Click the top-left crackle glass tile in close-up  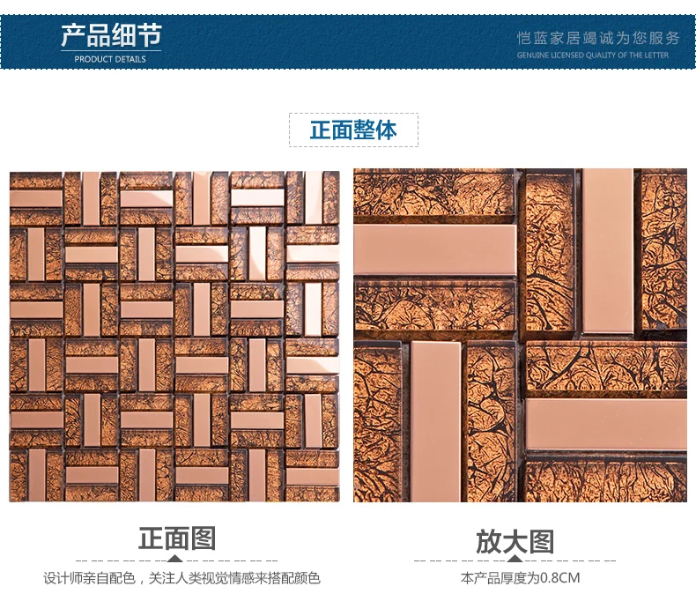tap(433, 192)
